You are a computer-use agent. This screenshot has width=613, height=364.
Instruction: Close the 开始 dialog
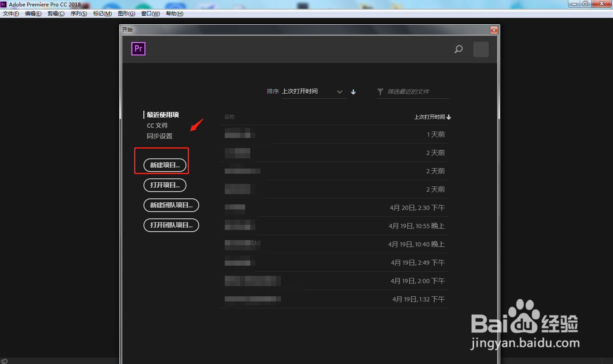click(x=494, y=30)
